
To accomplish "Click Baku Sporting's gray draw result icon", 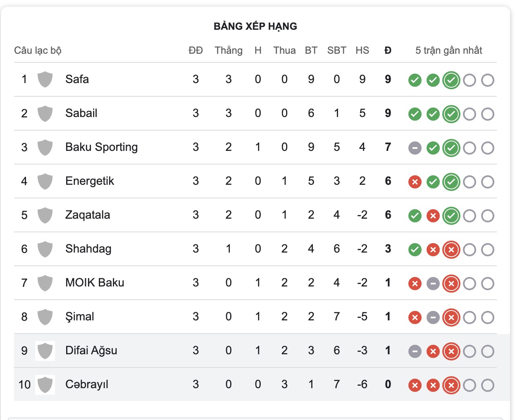I will coord(415,148).
